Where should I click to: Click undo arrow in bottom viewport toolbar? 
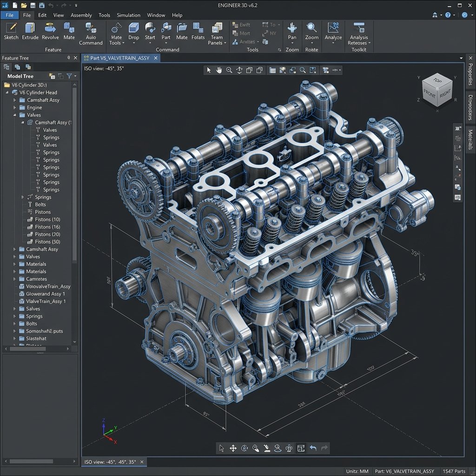313,448
